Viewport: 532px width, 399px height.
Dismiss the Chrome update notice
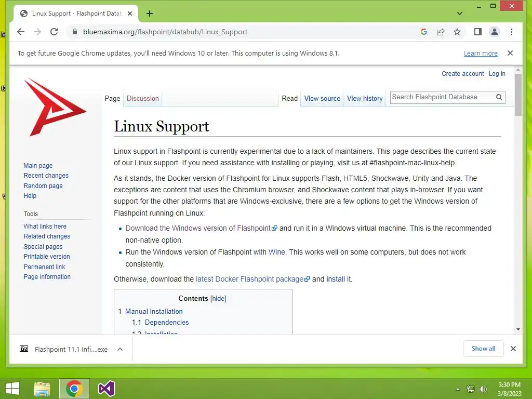point(510,53)
